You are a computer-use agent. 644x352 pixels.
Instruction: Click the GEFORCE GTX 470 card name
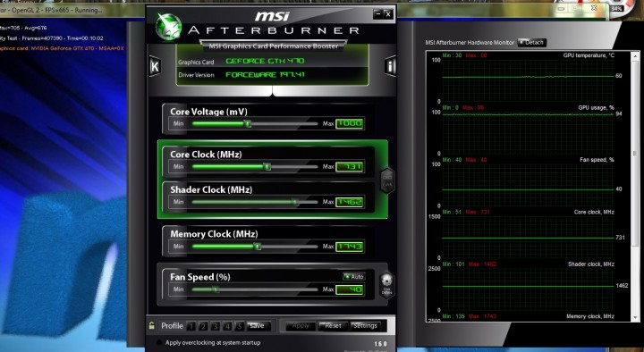point(265,61)
